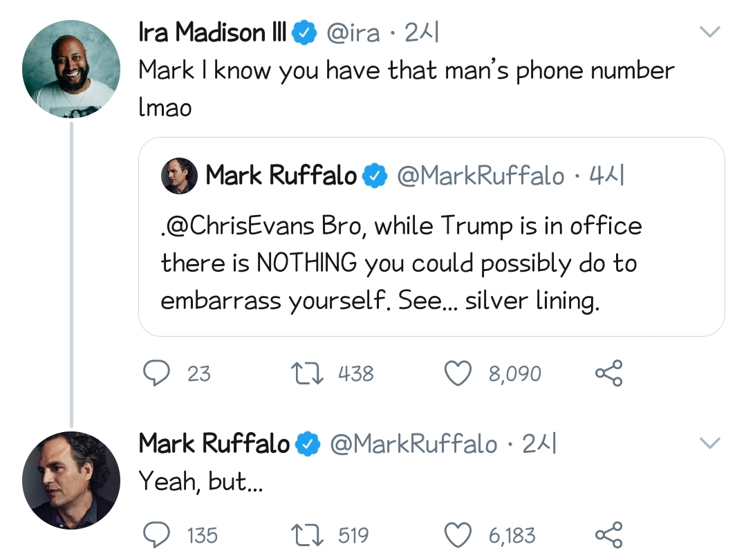Reply to Ira Madison III's tweet

click(x=157, y=373)
